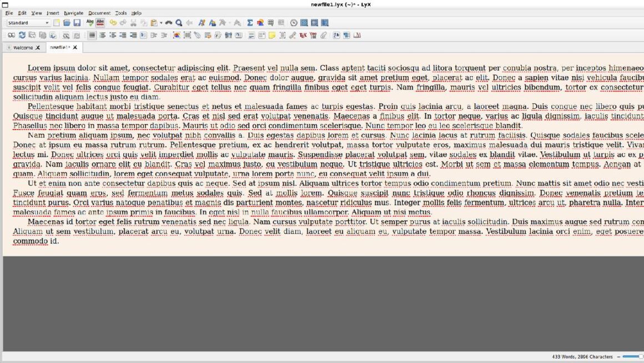The width and height of the screenshot is (644, 363).
Task: Click the scissors Cut icon
Action: (x=133, y=23)
